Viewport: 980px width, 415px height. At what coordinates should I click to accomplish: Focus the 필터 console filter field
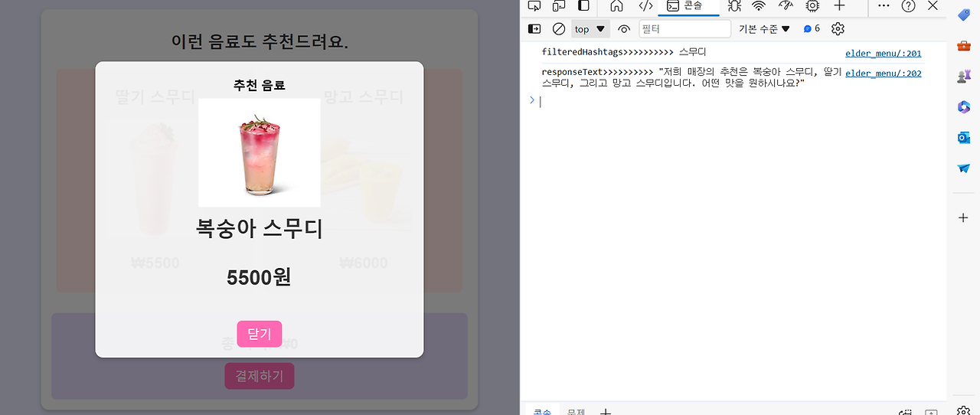coord(685,29)
